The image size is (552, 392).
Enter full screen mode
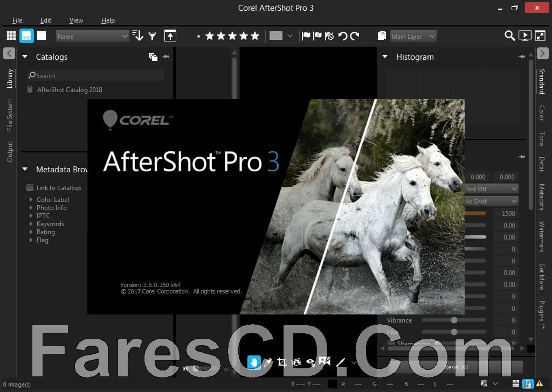pos(540,36)
